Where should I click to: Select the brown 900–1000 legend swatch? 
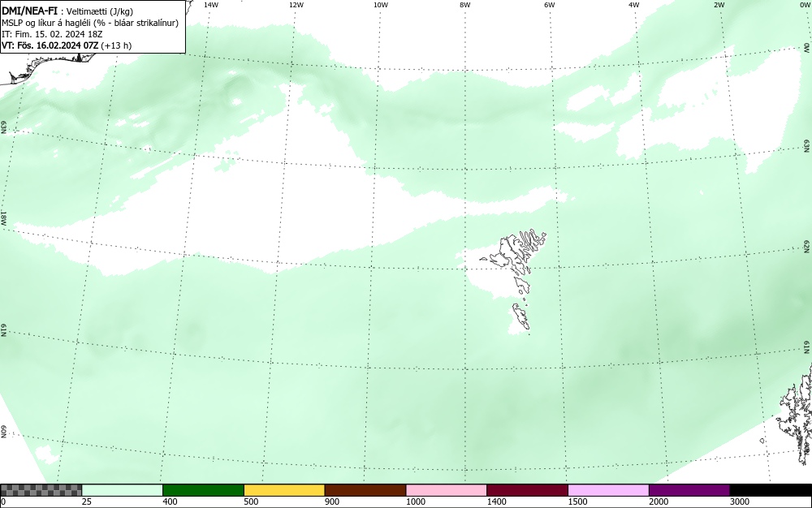pyautogui.click(x=365, y=490)
